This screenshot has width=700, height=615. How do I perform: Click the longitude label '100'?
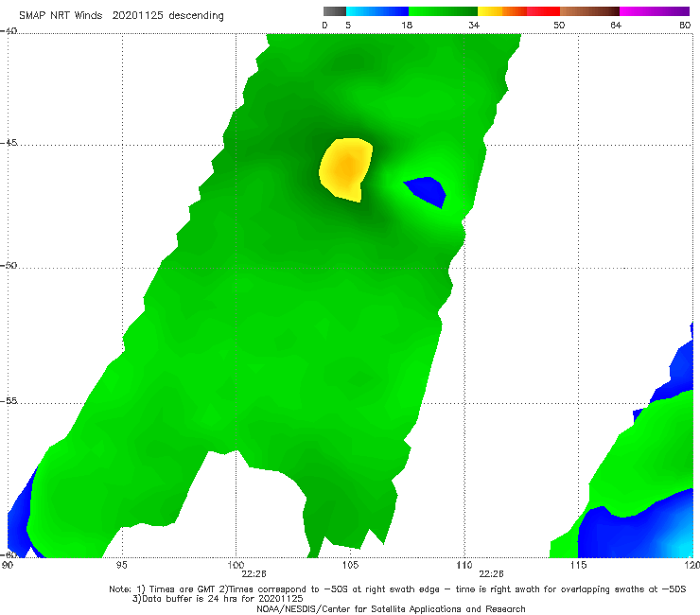(236, 566)
